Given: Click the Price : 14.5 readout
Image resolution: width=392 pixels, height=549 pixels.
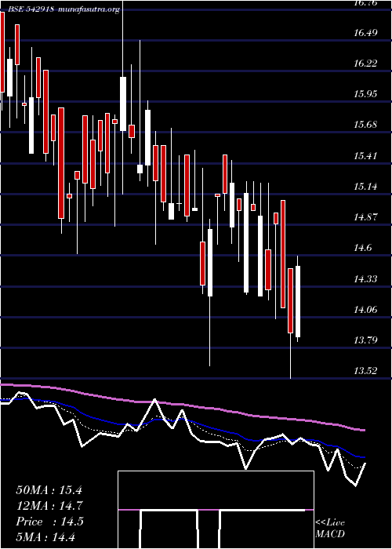Looking at the screenshot, I should tap(49, 522).
